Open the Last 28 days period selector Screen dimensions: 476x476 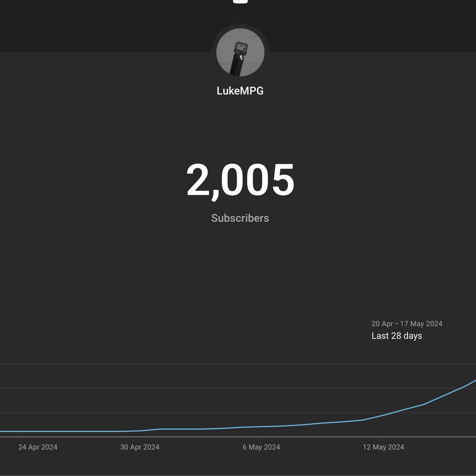point(397,336)
